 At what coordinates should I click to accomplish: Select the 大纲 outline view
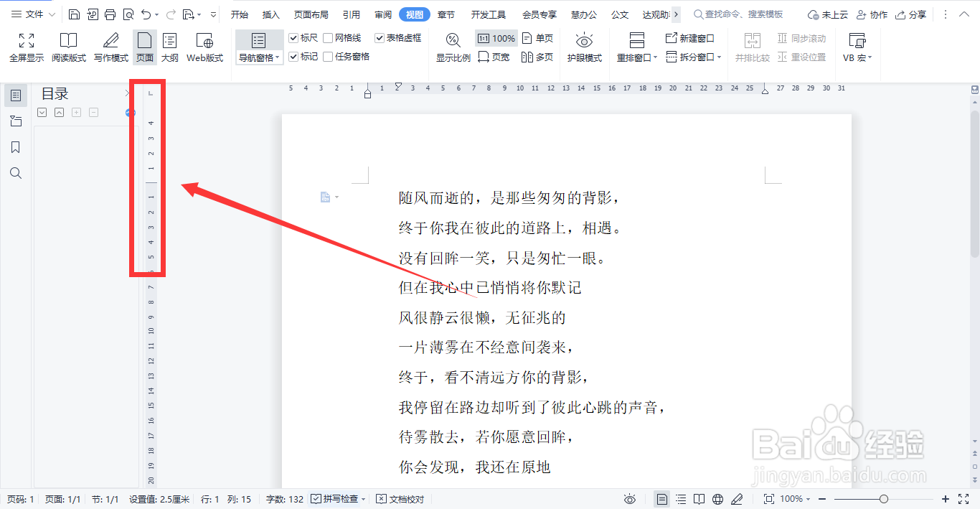pos(170,47)
